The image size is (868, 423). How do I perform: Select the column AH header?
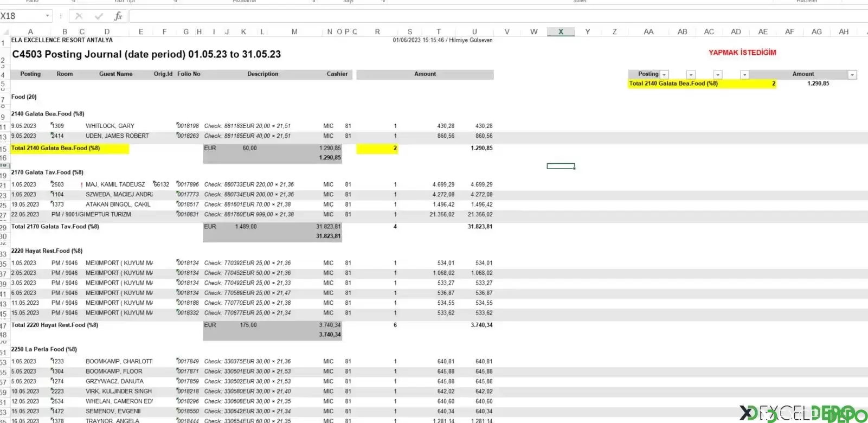(x=844, y=32)
